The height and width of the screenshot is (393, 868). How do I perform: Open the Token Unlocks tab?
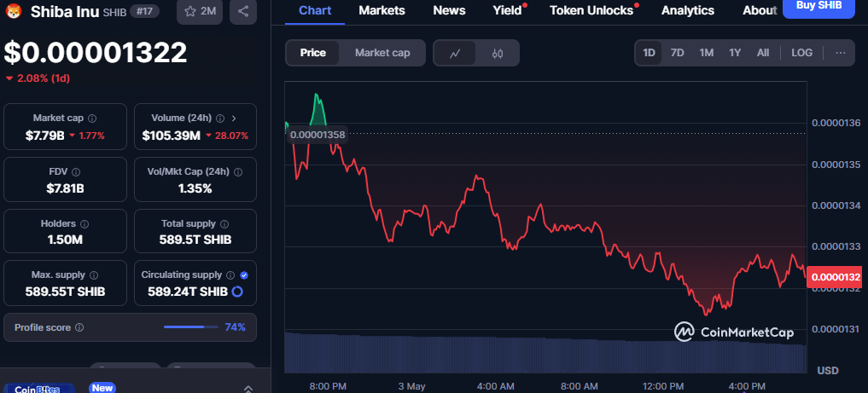tap(591, 10)
